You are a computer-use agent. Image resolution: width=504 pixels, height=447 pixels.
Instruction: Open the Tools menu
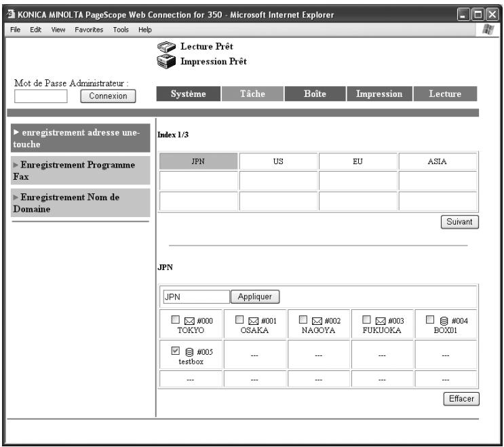pos(121,30)
